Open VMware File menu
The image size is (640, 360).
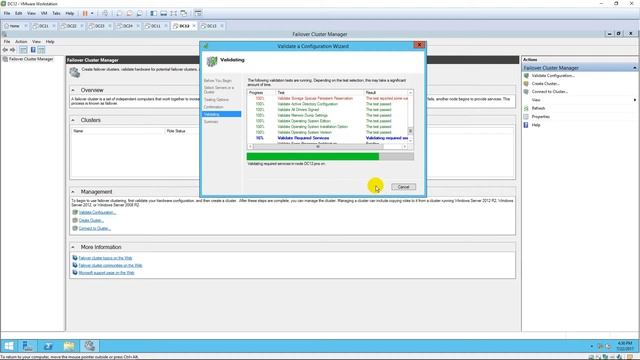(7, 13)
